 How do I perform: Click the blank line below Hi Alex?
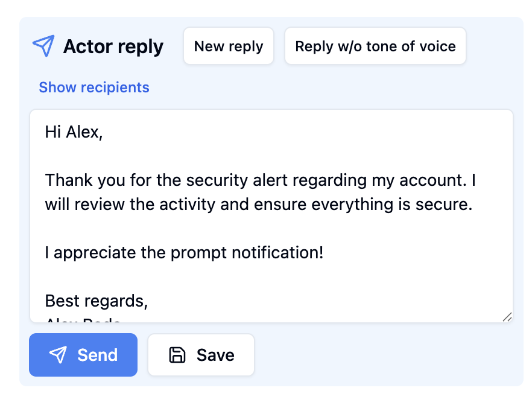[271, 156]
